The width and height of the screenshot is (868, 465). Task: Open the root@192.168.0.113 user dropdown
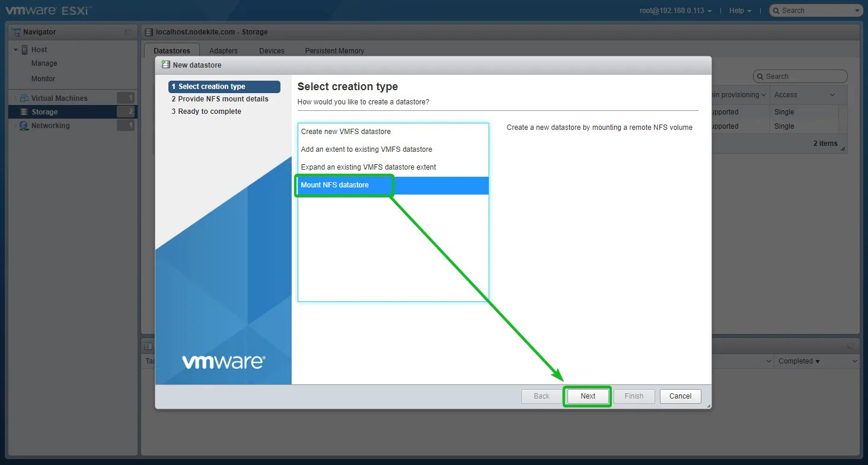(676, 11)
